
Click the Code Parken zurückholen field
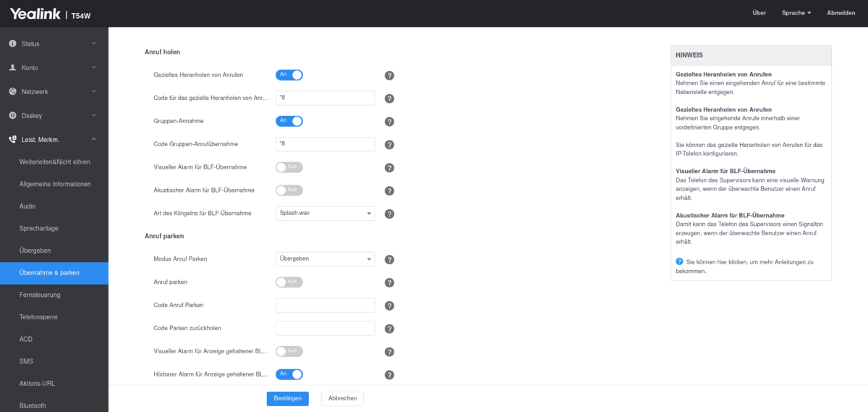pos(325,329)
